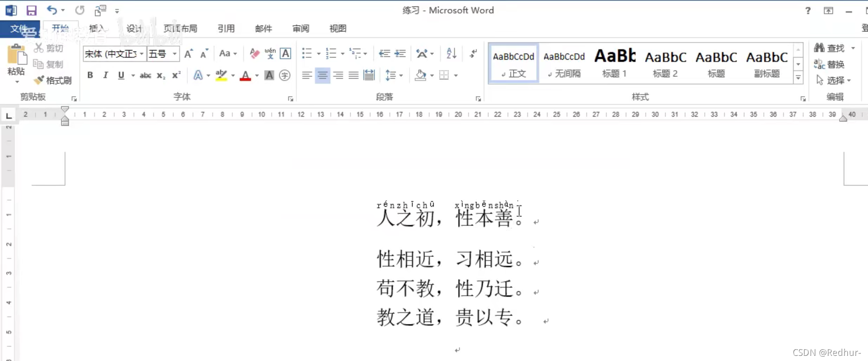868x361 pixels.
Task: Show or hide paragraph marks
Action: 473,53
